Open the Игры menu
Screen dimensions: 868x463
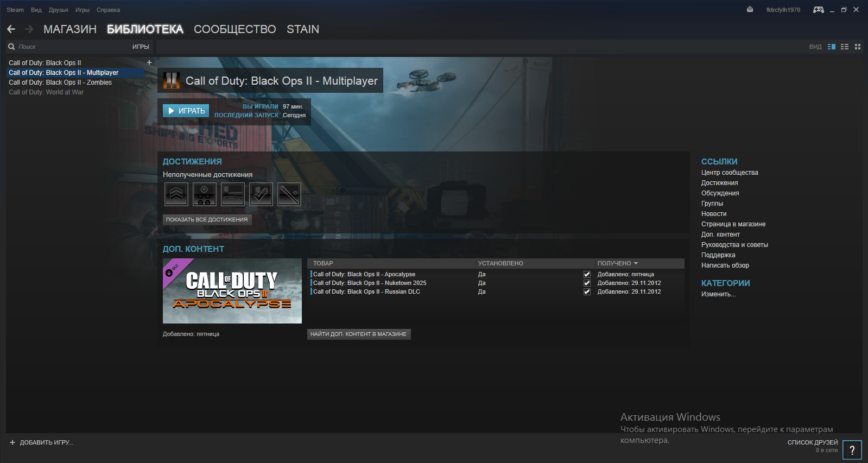(83, 10)
